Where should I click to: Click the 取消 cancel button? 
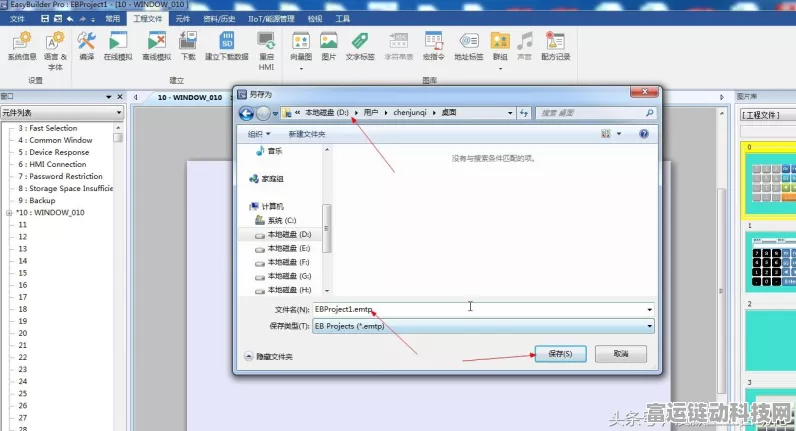pos(621,354)
